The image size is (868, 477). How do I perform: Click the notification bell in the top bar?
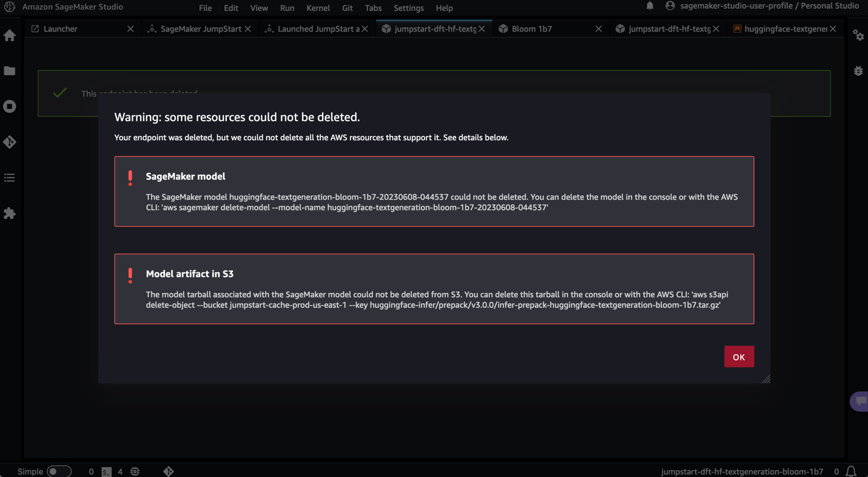[650, 6]
